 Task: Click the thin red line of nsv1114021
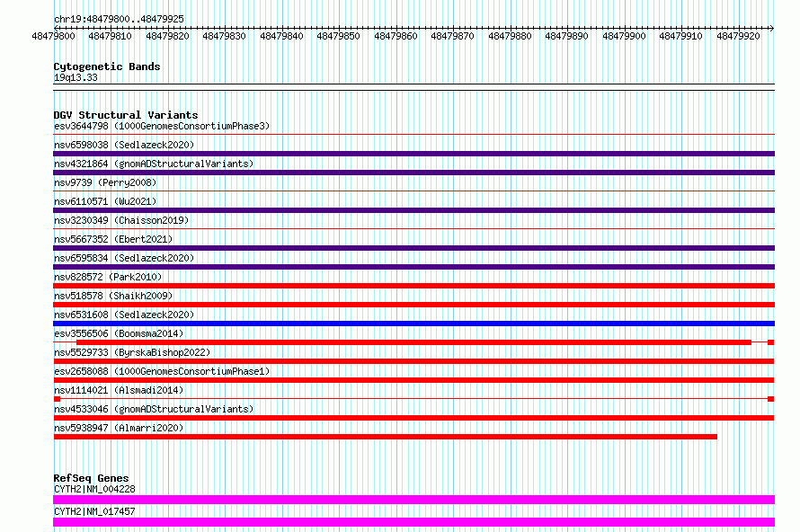click(x=413, y=399)
